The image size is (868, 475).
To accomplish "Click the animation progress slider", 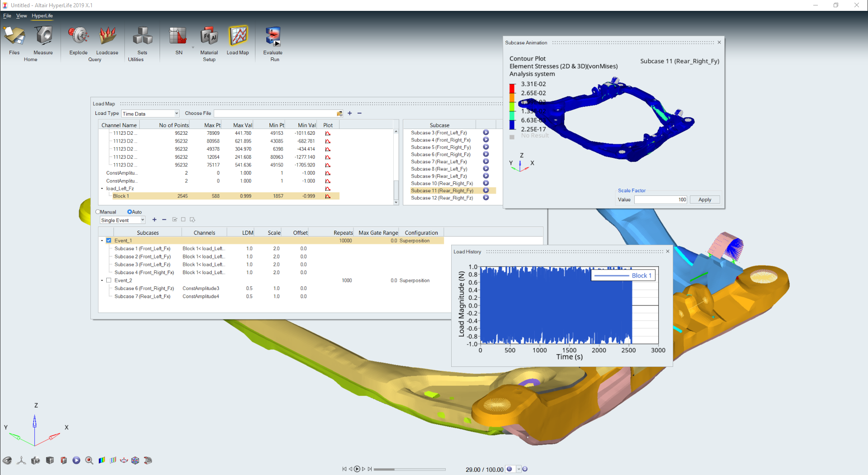I will [x=409, y=470].
